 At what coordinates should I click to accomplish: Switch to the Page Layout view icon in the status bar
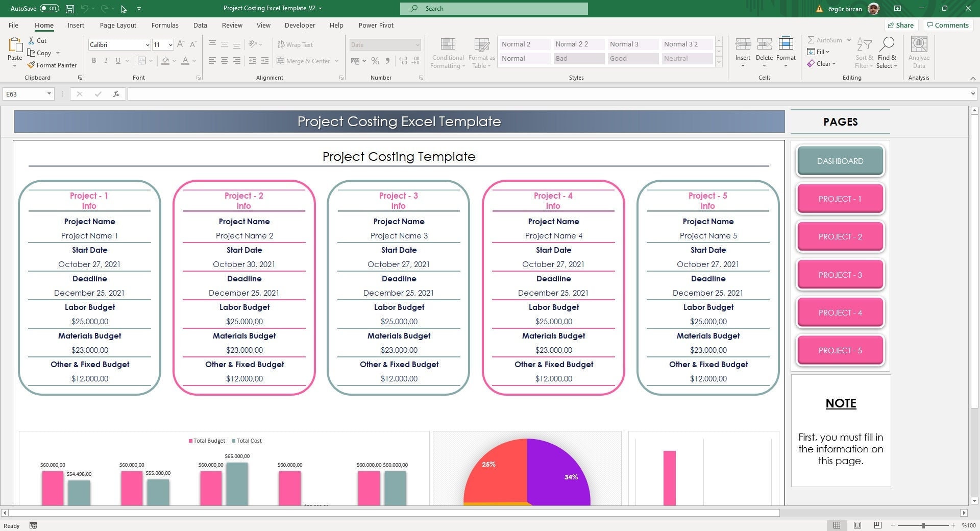[857, 525]
